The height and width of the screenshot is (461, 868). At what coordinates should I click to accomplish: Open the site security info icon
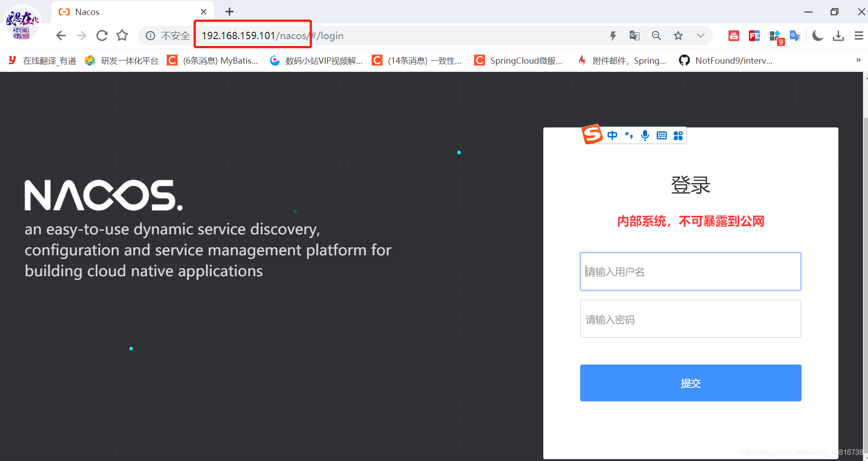pos(150,35)
